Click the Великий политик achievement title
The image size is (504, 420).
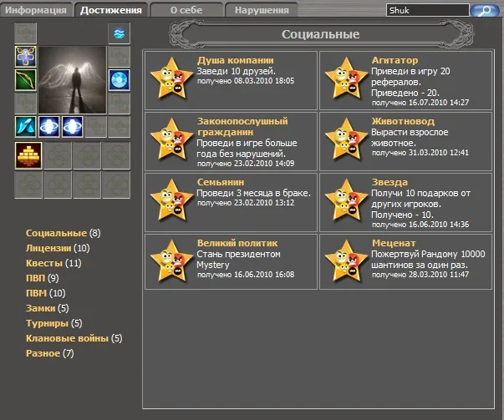coord(237,243)
